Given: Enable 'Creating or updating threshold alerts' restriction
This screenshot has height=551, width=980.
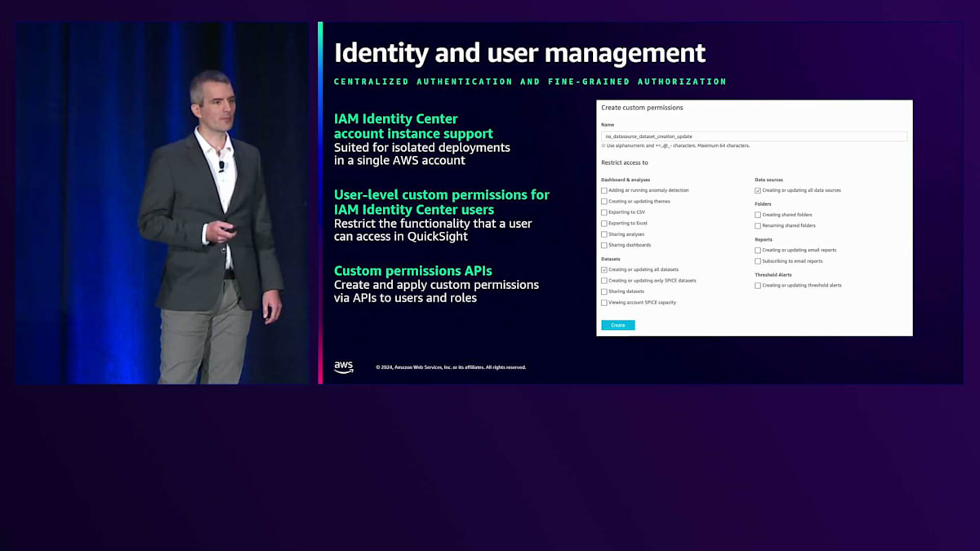Looking at the screenshot, I should pyautogui.click(x=758, y=286).
